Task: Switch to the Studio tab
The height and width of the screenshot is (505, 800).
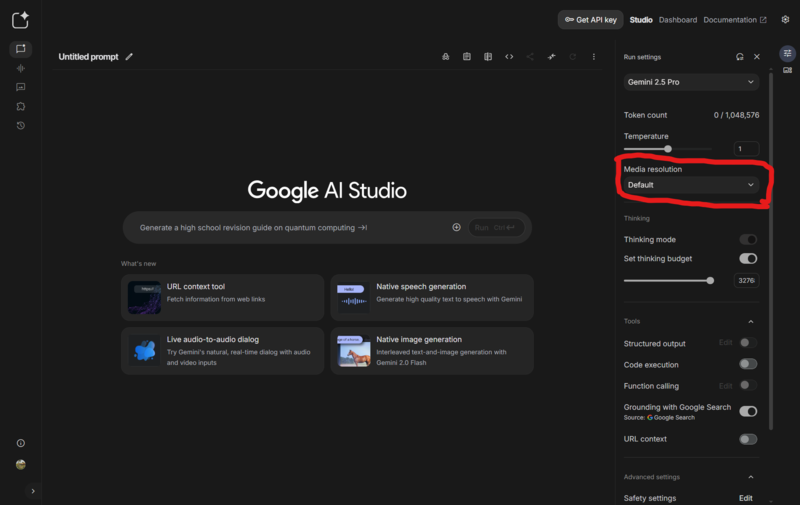Action: click(641, 20)
